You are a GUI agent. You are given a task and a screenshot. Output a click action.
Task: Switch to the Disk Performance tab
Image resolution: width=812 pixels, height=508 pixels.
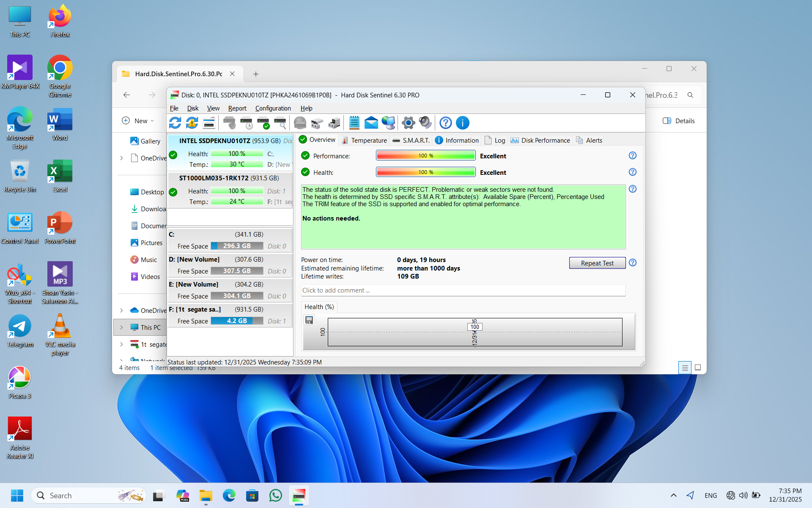click(540, 140)
